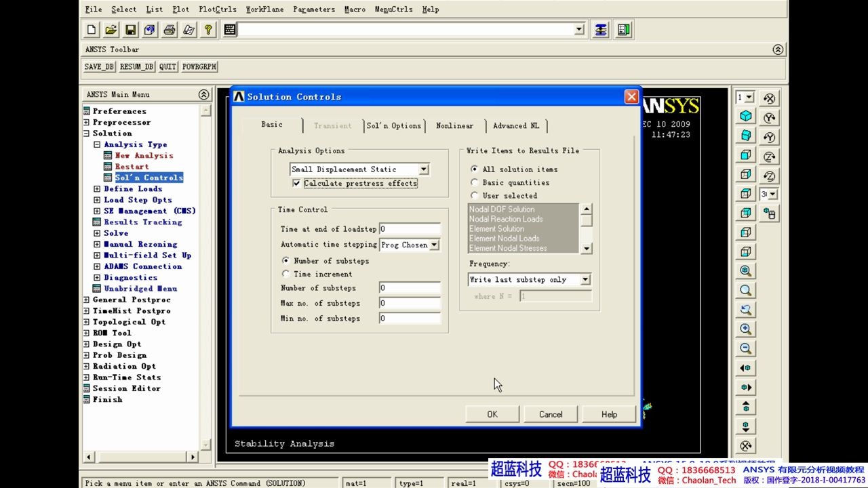Image resolution: width=868 pixels, height=488 pixels.
Task: Open the command input history dropdown arrow
Action: pyautogui.click(x=579, y=30)
